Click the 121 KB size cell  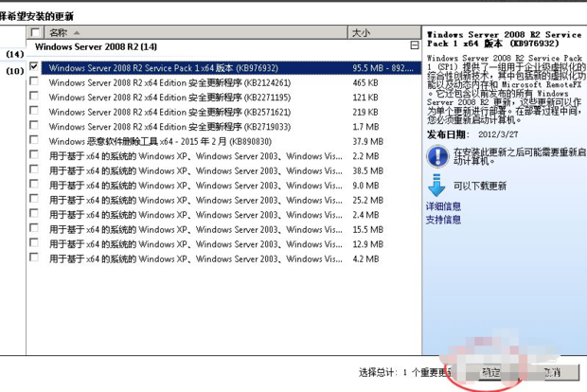point(365,98)
